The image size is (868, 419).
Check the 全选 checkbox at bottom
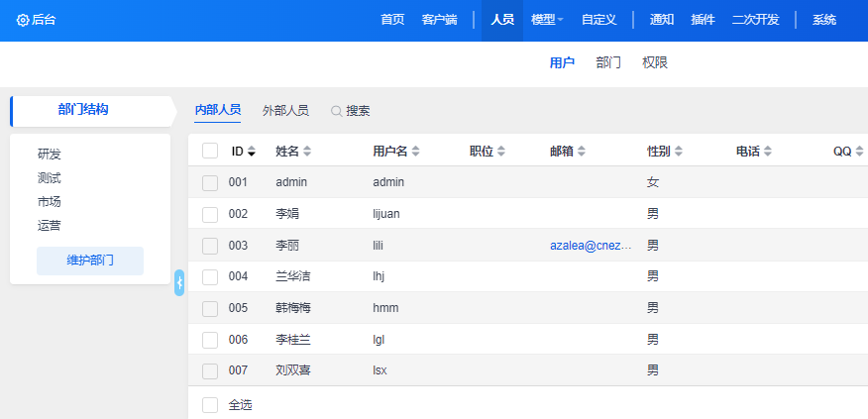point(210,405)
